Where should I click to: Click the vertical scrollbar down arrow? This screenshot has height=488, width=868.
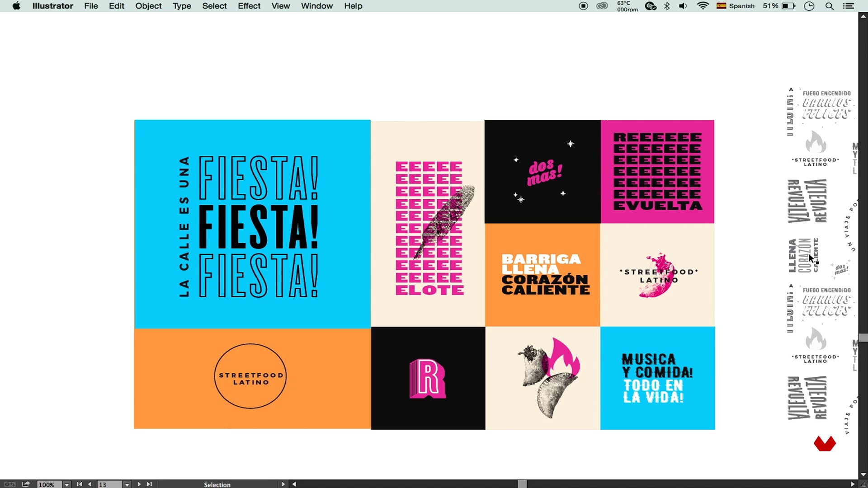[863, 475]
